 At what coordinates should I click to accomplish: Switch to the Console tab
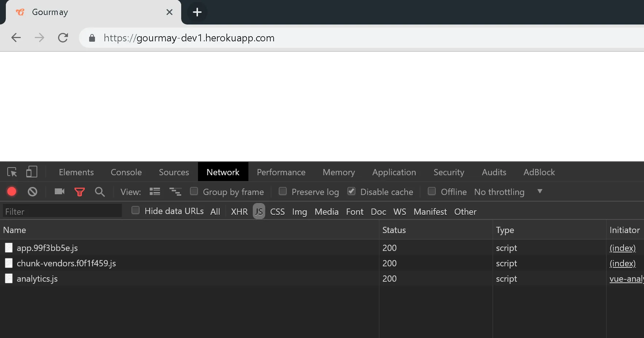(126, 172)
